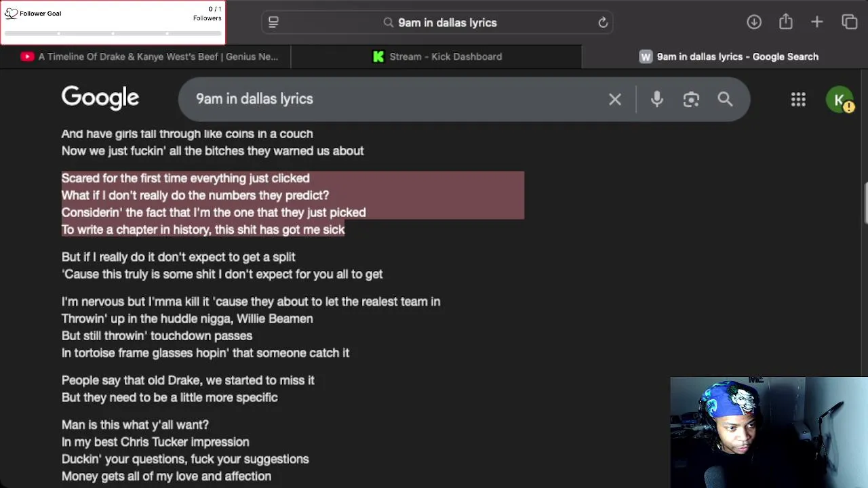
Task: Click the magnifier icon in the address bar
Action: click(x=389, y=22)
